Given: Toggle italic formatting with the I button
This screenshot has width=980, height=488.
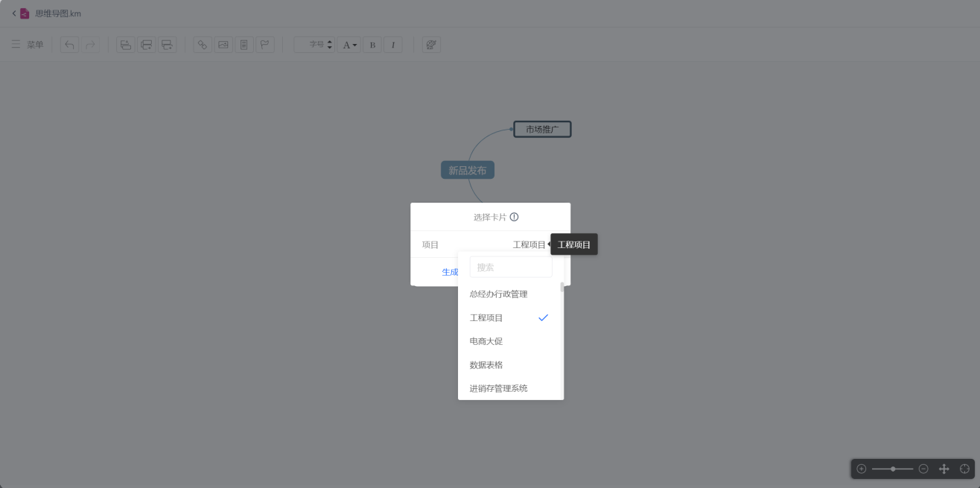Looking at the screenshot, I should [x=393, y=45].
